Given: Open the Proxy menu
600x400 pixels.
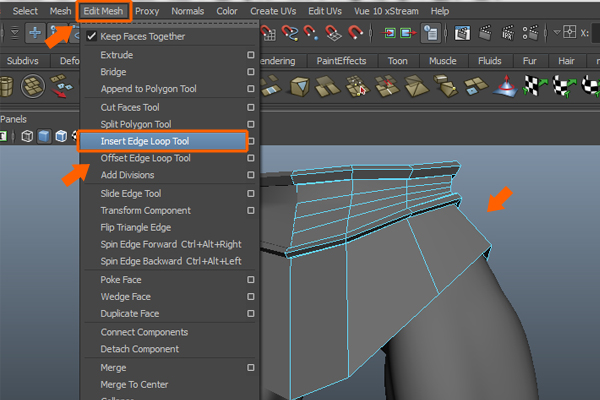Looking at the screenshot, I should (147, 11).
